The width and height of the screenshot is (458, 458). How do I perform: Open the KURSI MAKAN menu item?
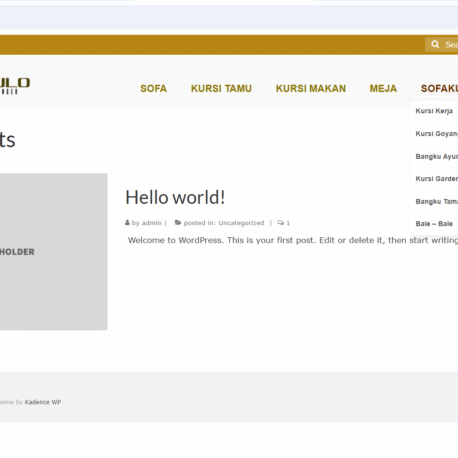pyautogui.click(x=311, y=89)
